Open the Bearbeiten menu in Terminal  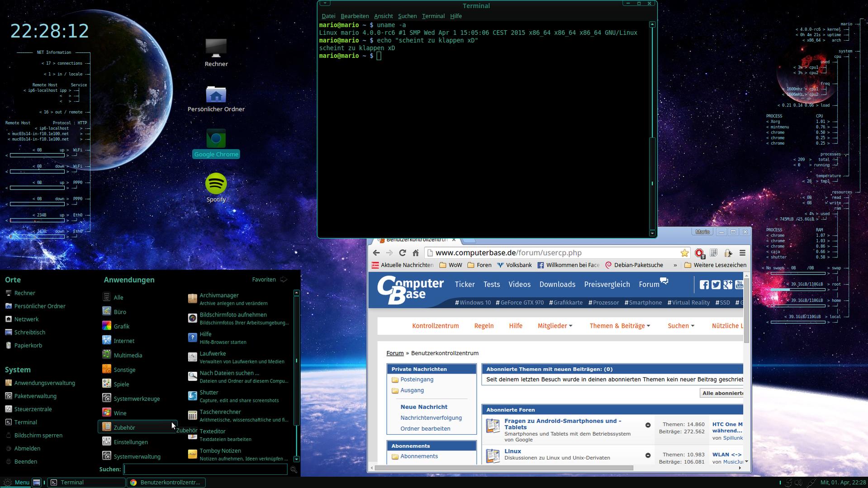click(x=355, y=16)
